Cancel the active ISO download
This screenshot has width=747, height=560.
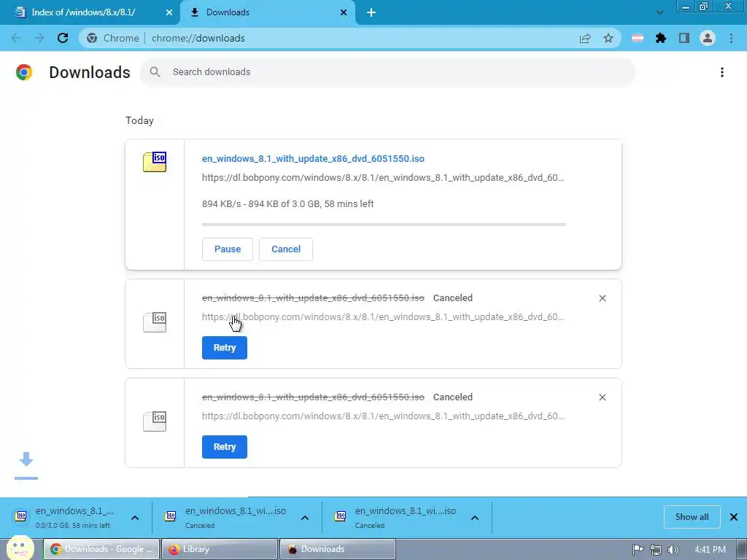(x=286, y=249)
